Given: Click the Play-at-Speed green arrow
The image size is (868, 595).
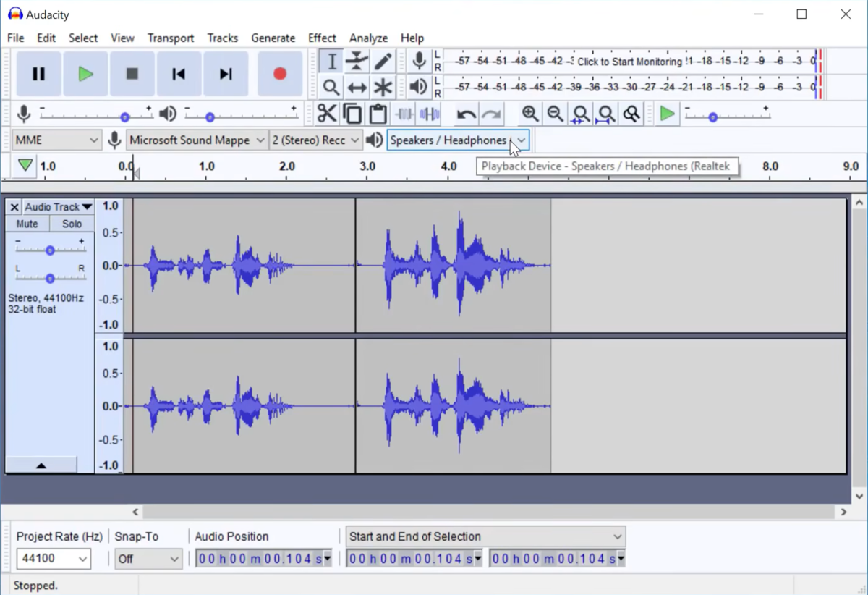Looking at the screenshot, I should click(667, 114).
